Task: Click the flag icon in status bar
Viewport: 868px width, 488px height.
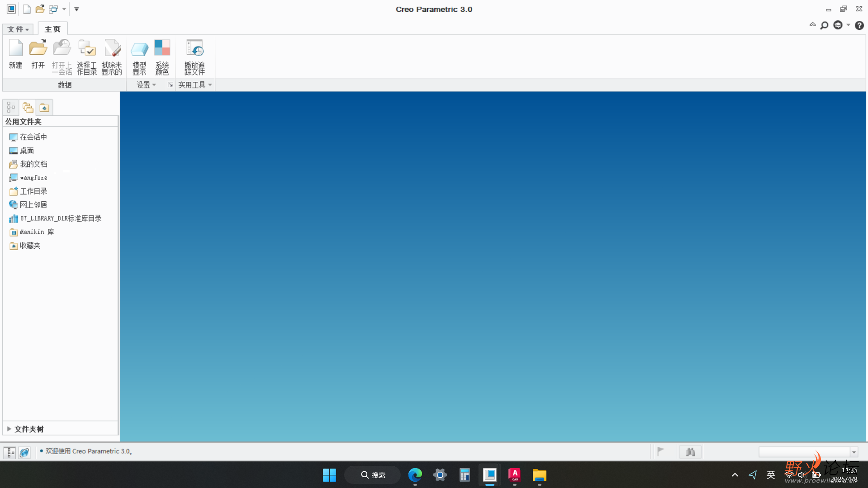Action: [660, 451]
